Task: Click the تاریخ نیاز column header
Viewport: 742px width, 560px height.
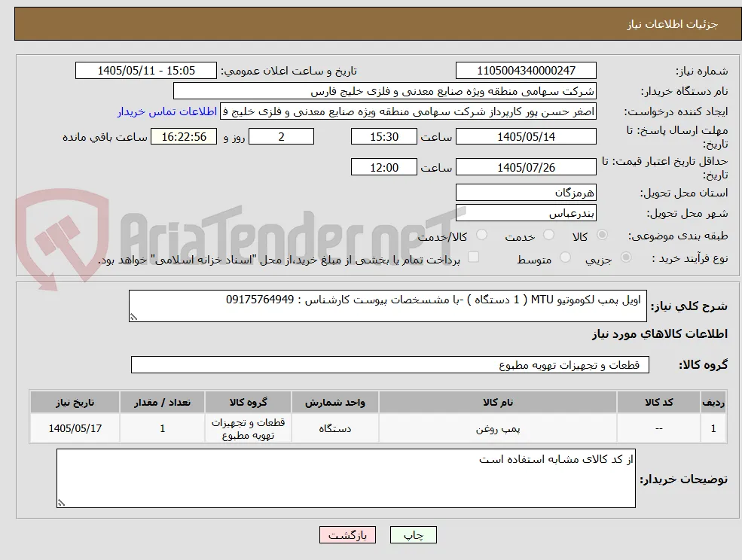Action: [75, 402]
